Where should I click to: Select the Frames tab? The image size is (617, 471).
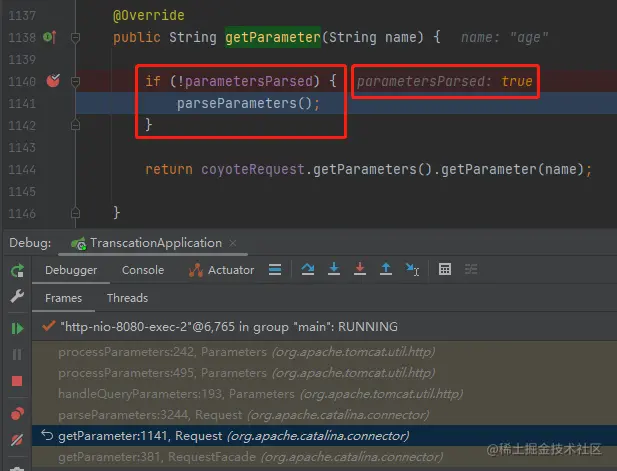click(x=63, y=298)
